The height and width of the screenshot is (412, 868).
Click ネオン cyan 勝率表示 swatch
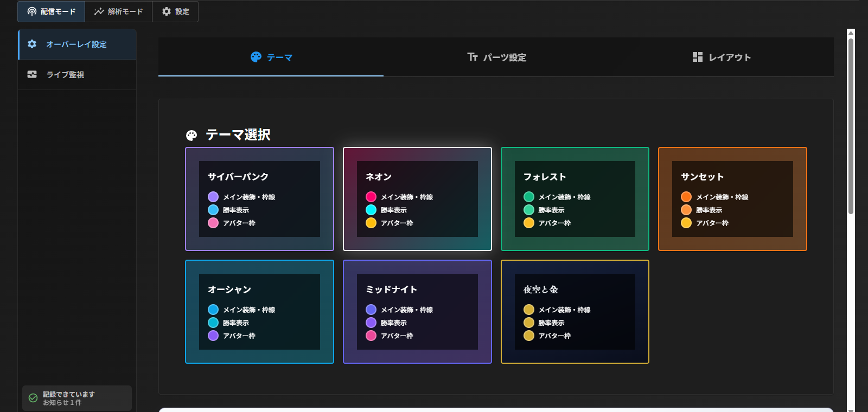tap(371, 210)
